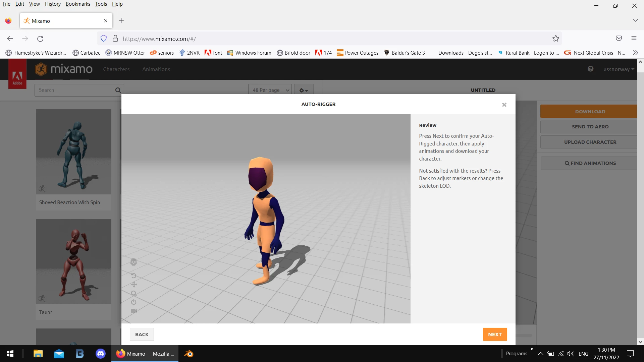This screenshot has width=644, height=362.
Task: Close the Auto-Rigger dialog
Action: click(504, 105)
